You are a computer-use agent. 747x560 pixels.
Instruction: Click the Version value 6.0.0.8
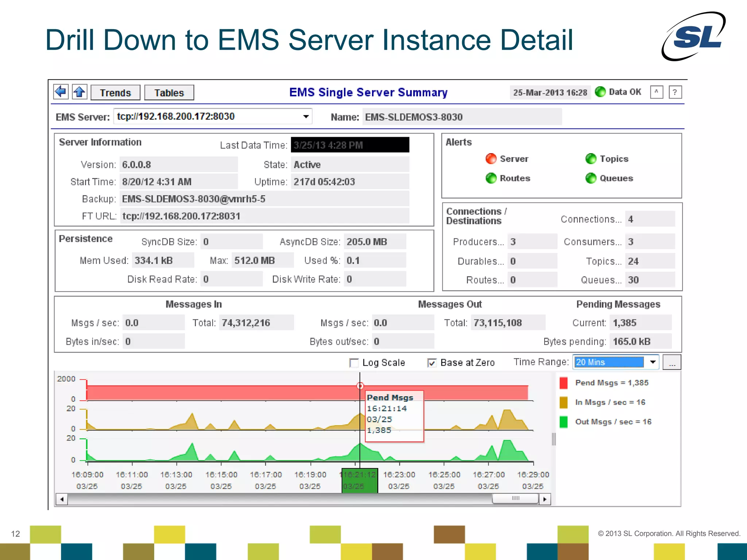pos(179,164)
